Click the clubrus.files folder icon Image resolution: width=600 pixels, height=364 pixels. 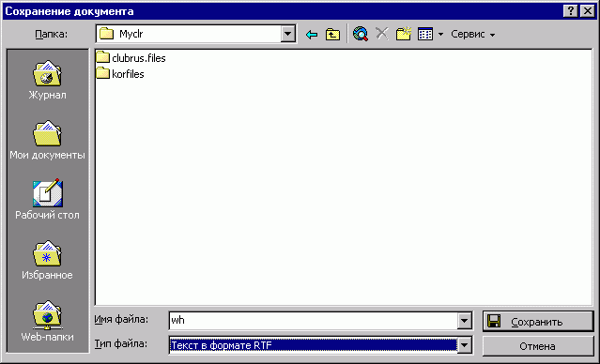coord(102,57)
